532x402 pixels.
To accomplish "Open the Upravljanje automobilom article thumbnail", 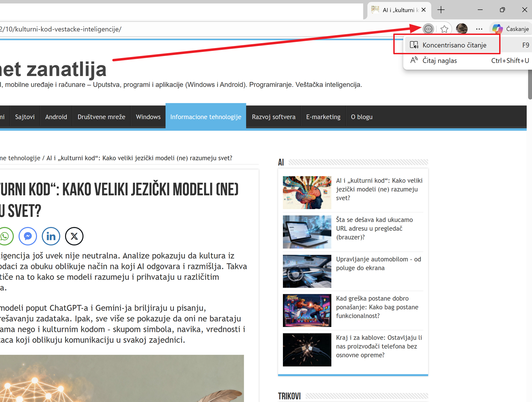I will (x=307, y=271).
